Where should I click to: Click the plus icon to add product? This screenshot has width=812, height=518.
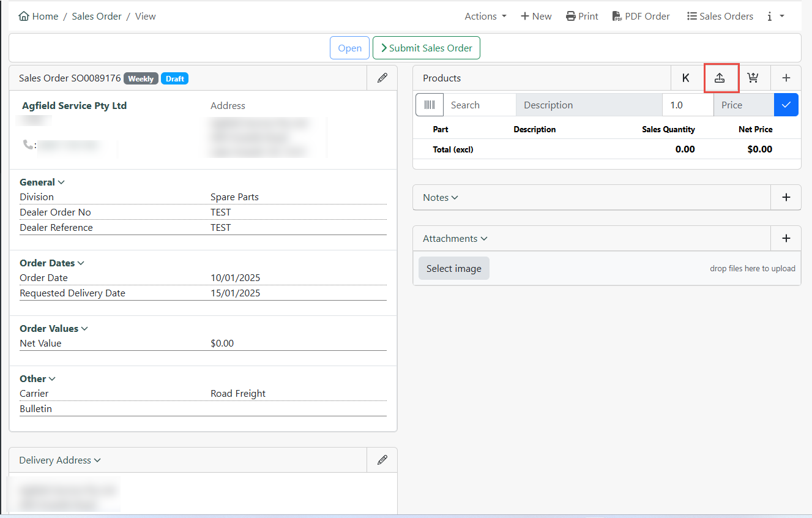[786, 78]
